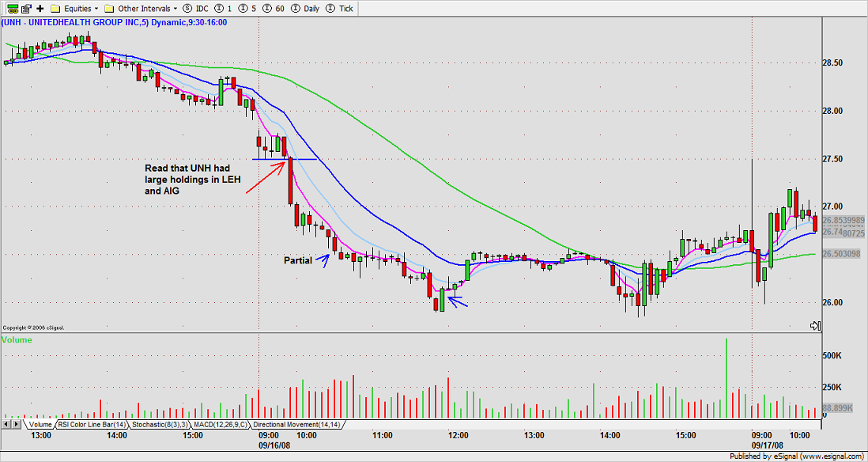Switch to the Daily interval
Viewport: 868px width, 462px height.
click(x=304, y=9)
